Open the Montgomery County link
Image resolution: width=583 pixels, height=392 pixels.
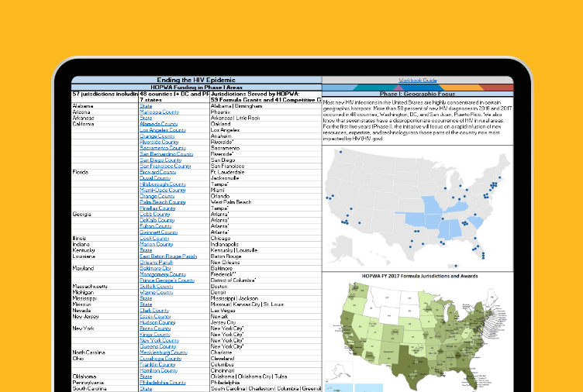pos(163,274)
